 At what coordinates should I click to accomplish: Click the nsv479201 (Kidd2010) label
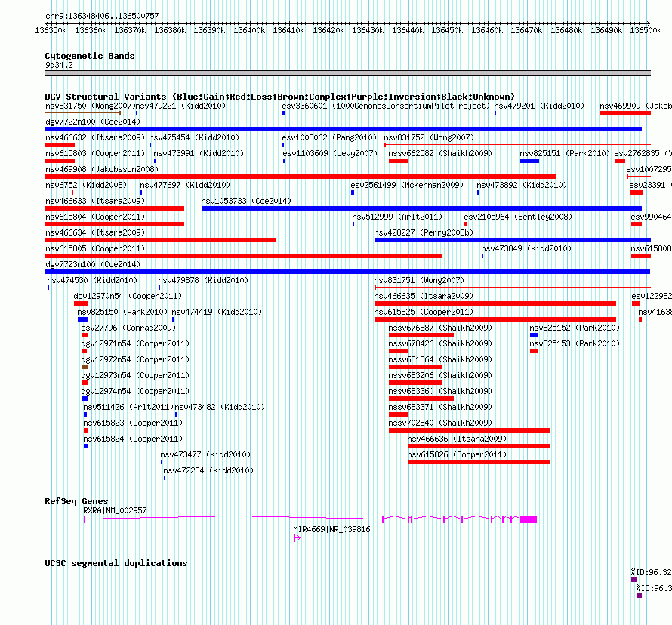pos(539,106)
